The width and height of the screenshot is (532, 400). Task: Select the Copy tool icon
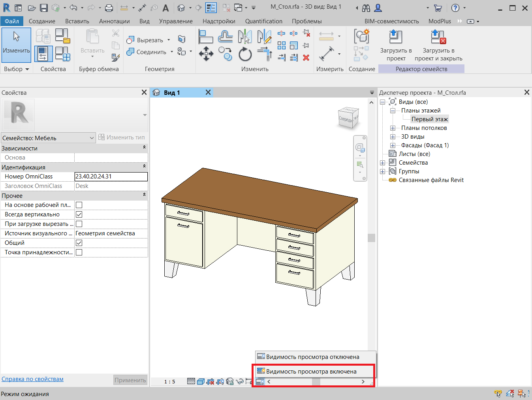(225, 54)
